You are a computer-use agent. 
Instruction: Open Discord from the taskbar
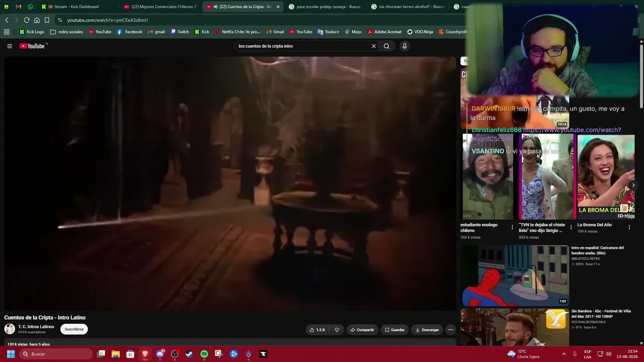coord(160,354)
